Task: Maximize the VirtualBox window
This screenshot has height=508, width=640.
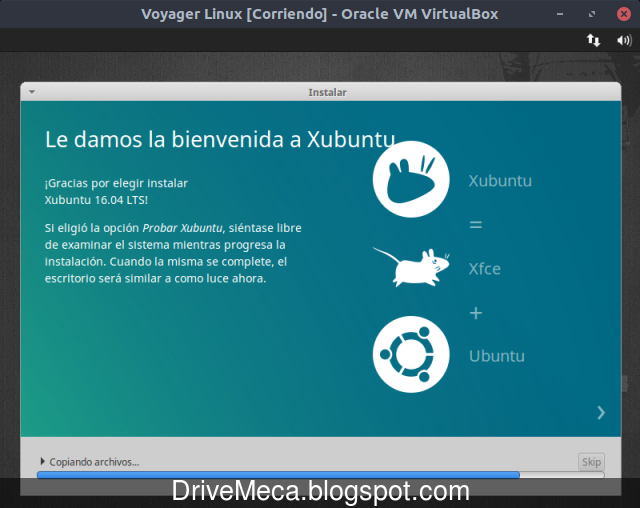Action: (592, 14)
